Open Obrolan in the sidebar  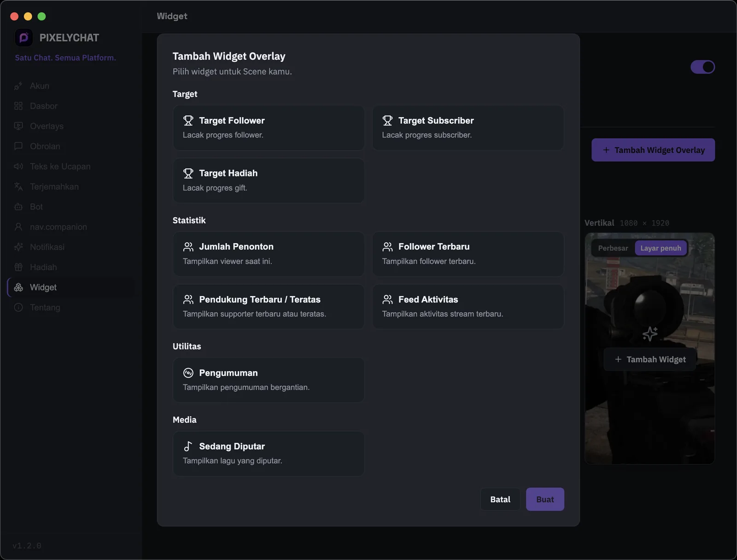tap(71, 146)
